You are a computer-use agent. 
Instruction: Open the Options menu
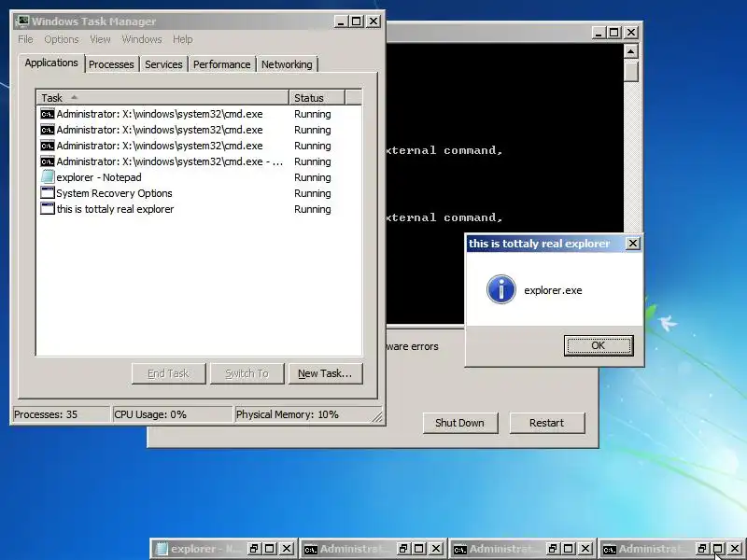62,39
